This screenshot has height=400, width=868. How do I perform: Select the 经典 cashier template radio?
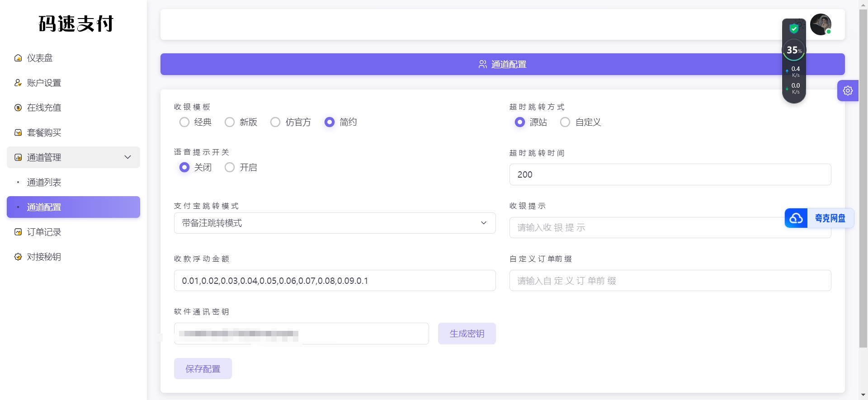pos(184,122)
